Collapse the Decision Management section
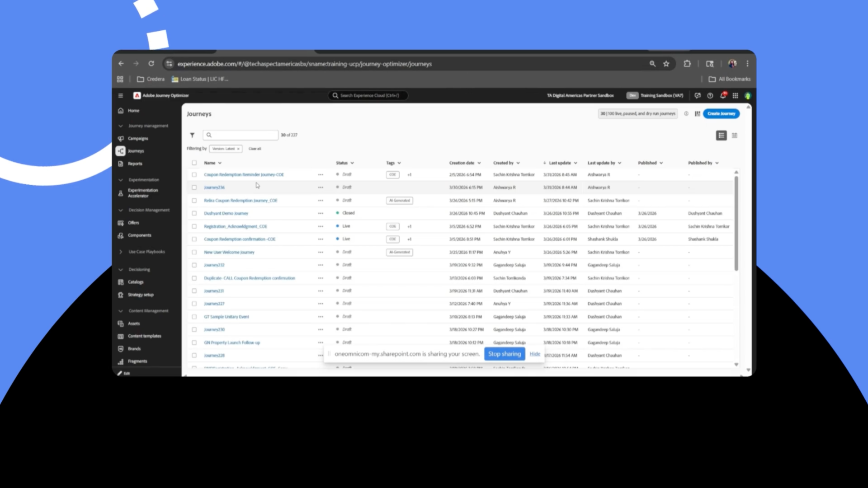The image size is (868, 488). pyautogui.click(x=120, y=210)
